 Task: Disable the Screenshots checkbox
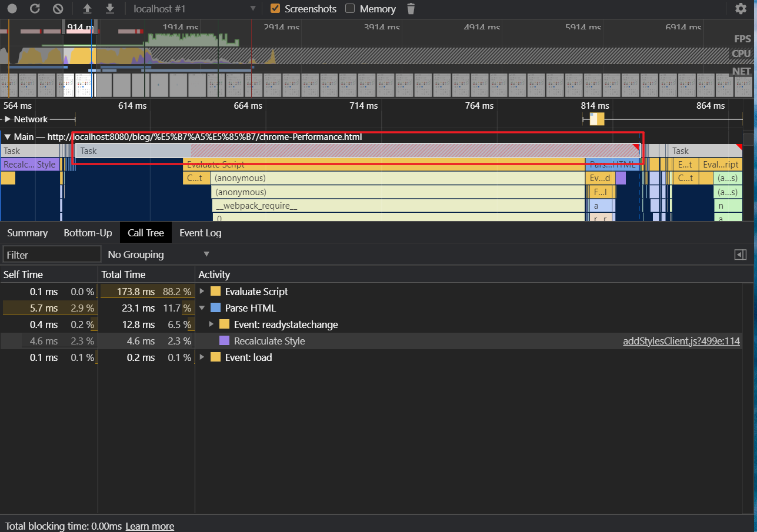275,9
